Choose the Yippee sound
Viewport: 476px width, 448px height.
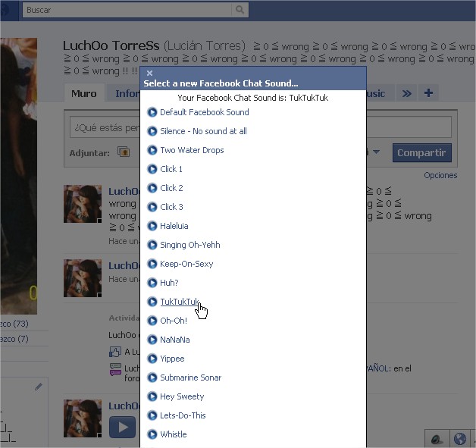click(x=172, y=359)
